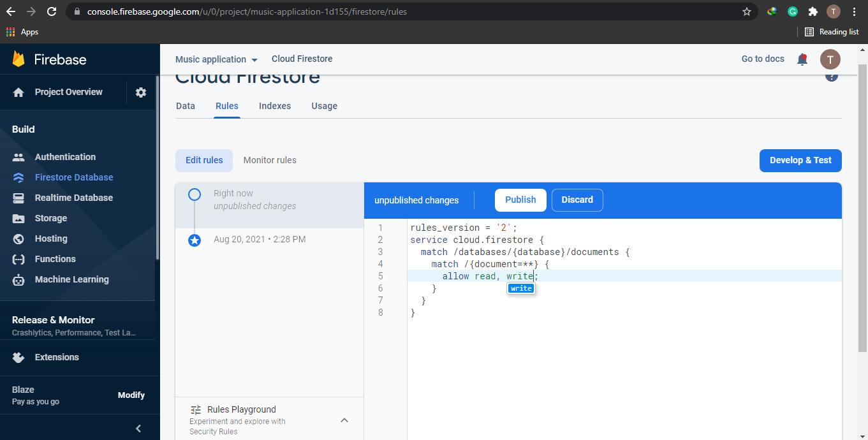
Task: Click the Realtime Database icon
Action: [x=18, y=198]
